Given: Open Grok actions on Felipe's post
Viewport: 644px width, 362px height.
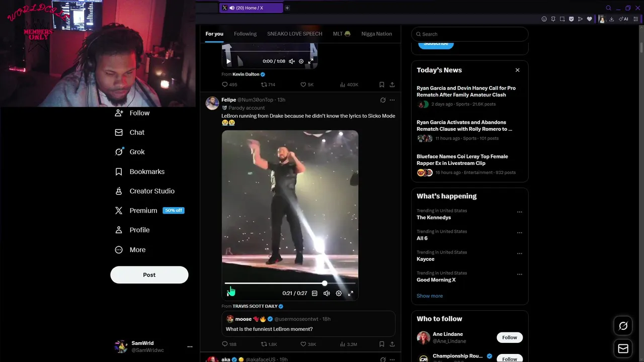Looking at the screenshot, I should [383, 100].
